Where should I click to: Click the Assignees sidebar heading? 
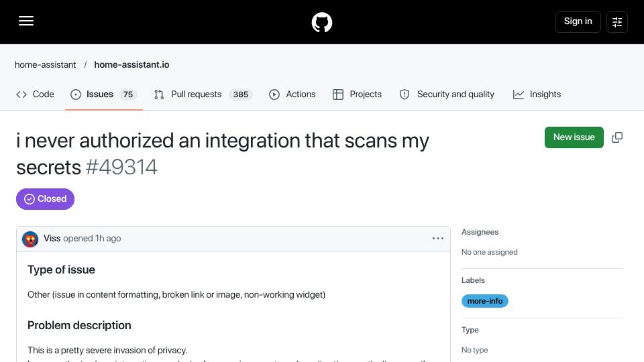(480, 232)
